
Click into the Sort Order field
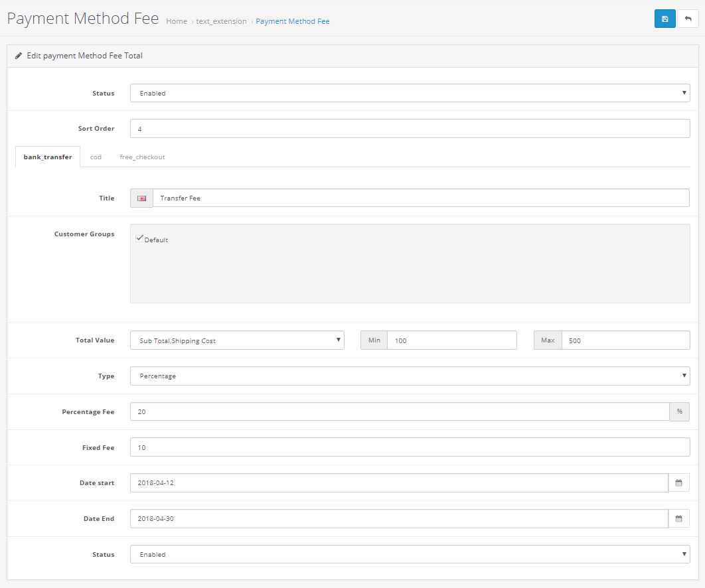click(410, 129)
